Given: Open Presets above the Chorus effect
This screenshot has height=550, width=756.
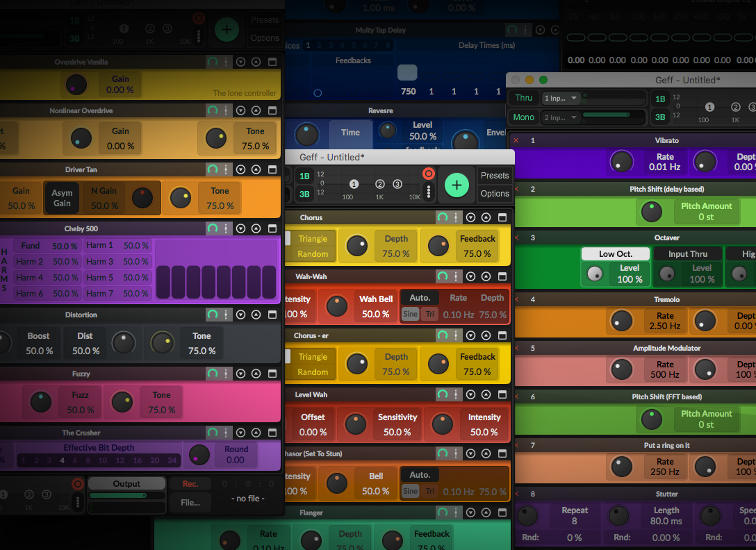Looking at the screenshot, I should [495, 176].
